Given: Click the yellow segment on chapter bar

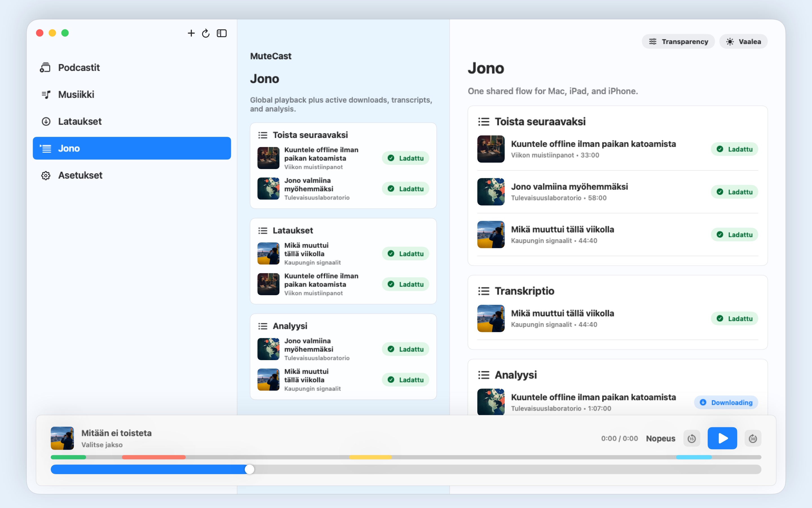Looking at the screenshot, I should tap(370, 457).
